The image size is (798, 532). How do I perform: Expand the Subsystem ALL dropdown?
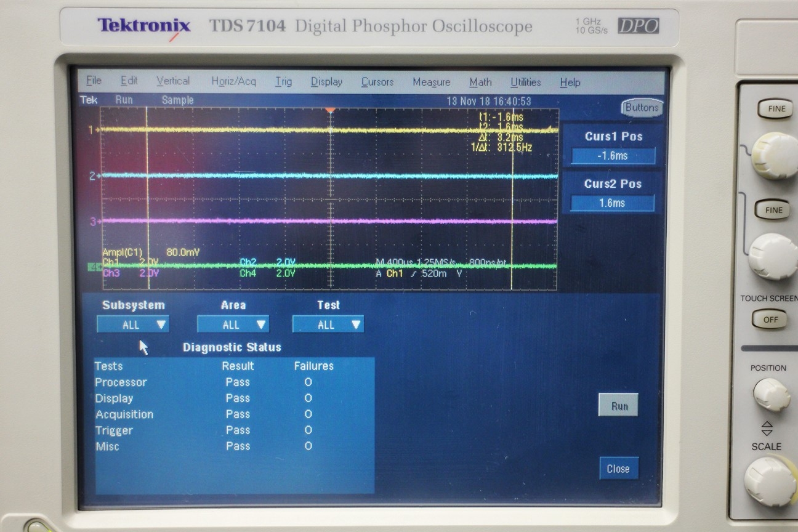coord(133,324)
